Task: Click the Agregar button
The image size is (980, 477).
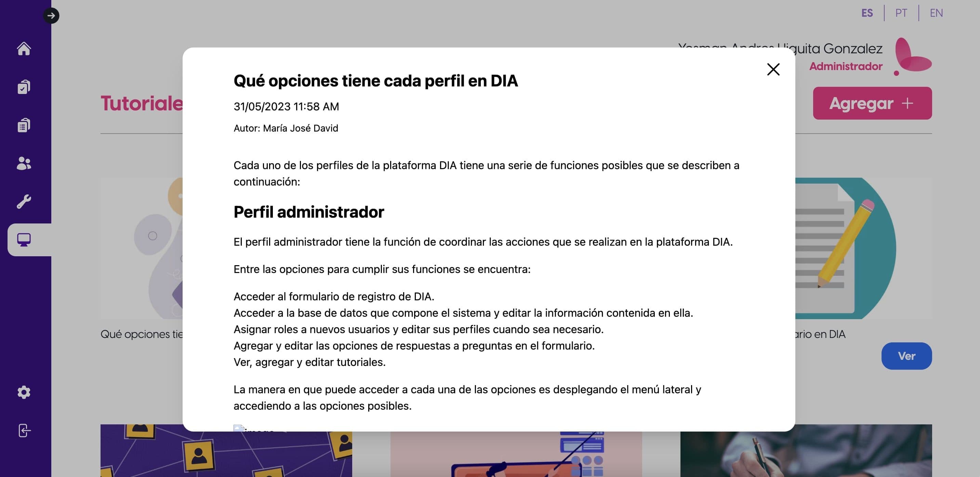Action: click(872, 103)
